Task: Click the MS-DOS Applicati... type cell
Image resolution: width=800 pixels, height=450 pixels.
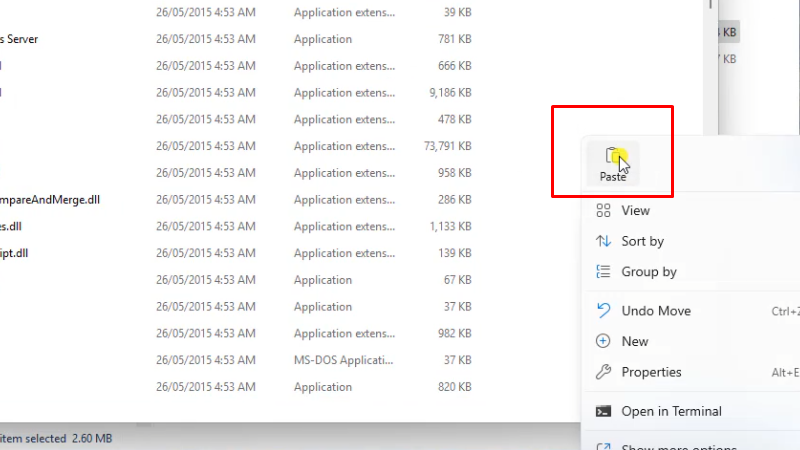Action: pyautogui.click(x=343, y=360)
